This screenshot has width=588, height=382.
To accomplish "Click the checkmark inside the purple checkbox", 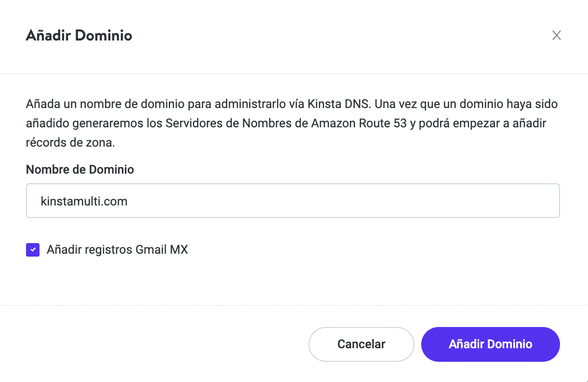I will coord(32,249).
